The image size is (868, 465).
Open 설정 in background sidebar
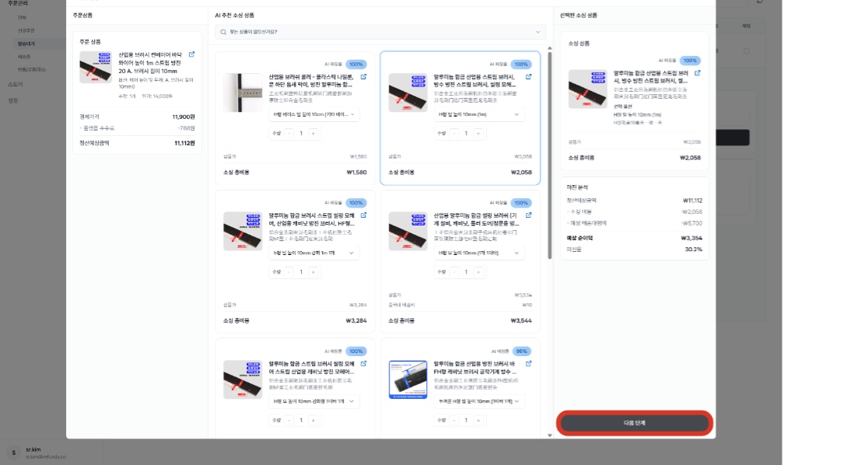pyautogui.click(x=12, y=100)
